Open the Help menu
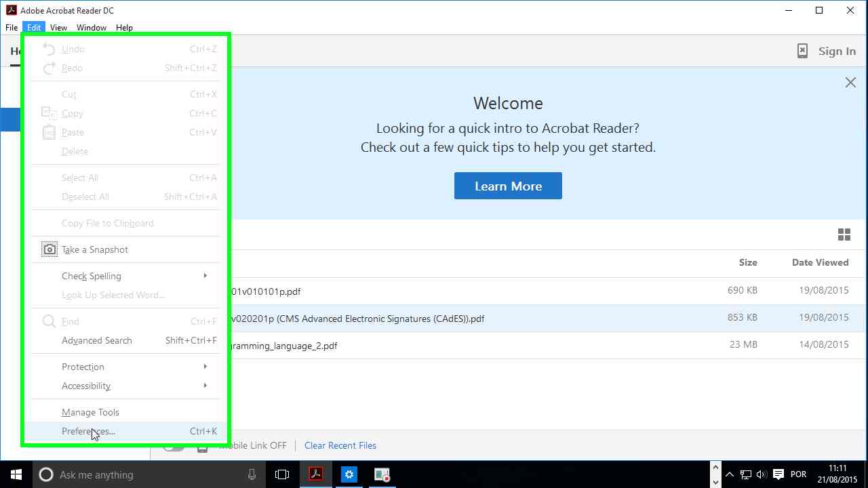Viewport: 868px width, 488px height. 124,28
